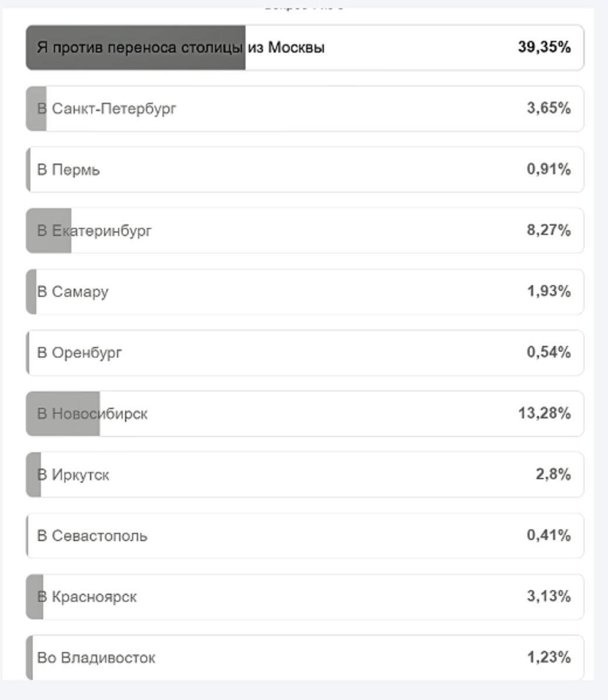Click the 2,8% percentage for Irkutsk
The height and width of the screenshot is (700, 608).
point(553,474)
